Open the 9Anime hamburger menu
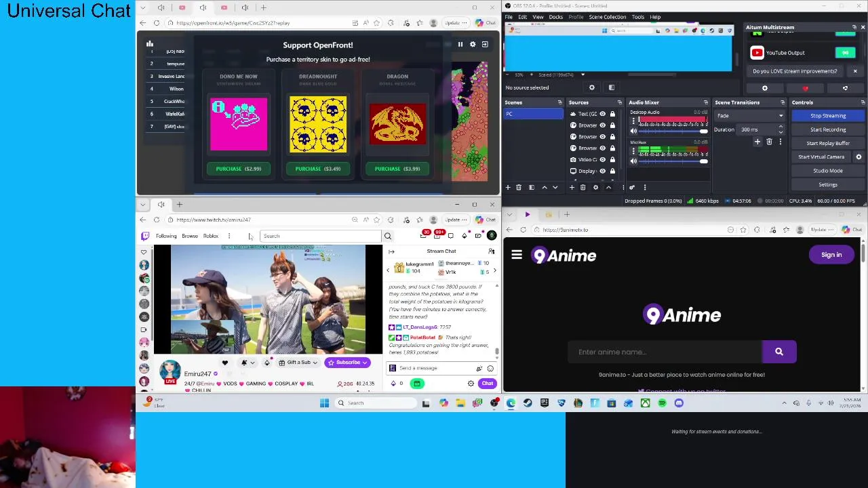 pos(517,255)
